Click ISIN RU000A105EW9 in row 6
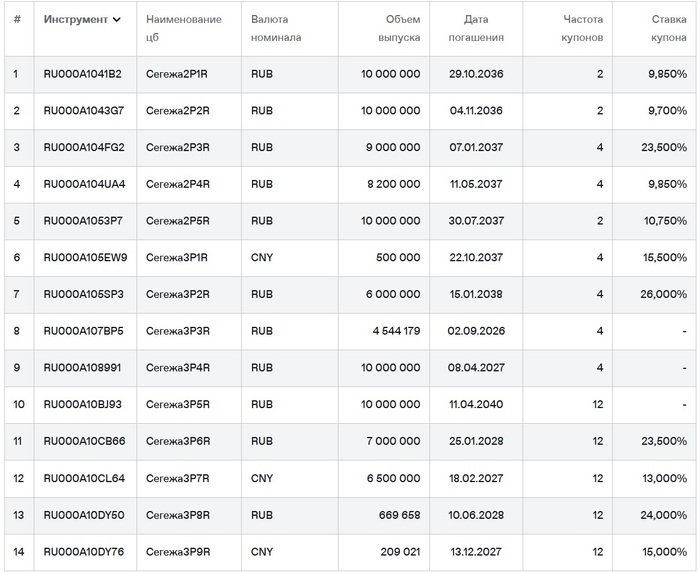700x573 pixels. pyautogui.click(x=85, y=258)
